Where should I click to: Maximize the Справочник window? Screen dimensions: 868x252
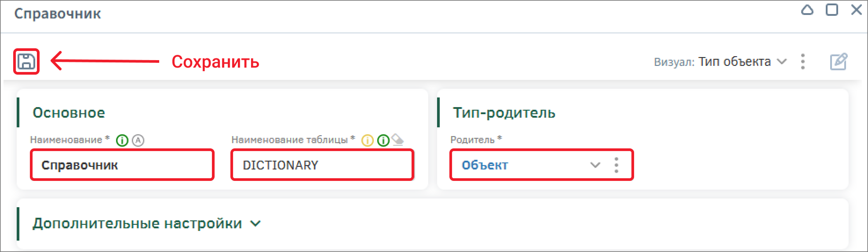(832, 10)
